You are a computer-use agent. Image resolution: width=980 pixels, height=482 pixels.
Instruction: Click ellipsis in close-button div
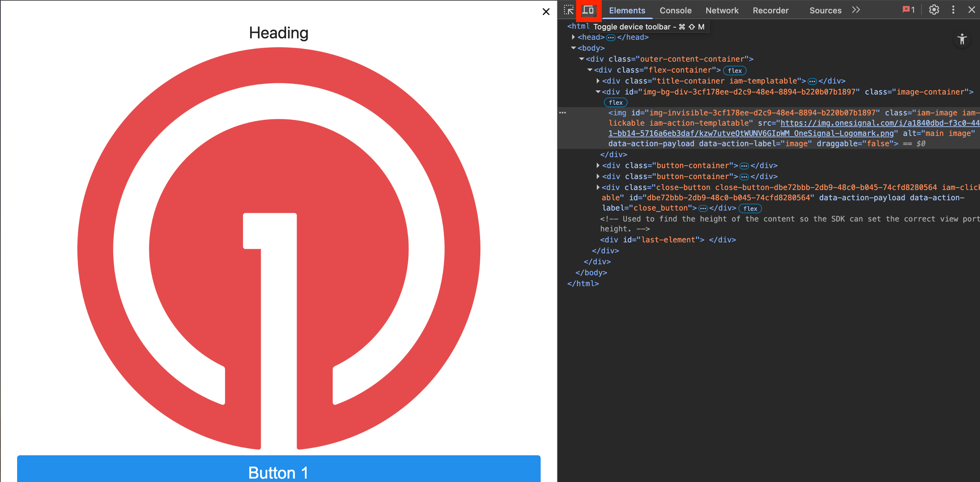coord(702,208)
